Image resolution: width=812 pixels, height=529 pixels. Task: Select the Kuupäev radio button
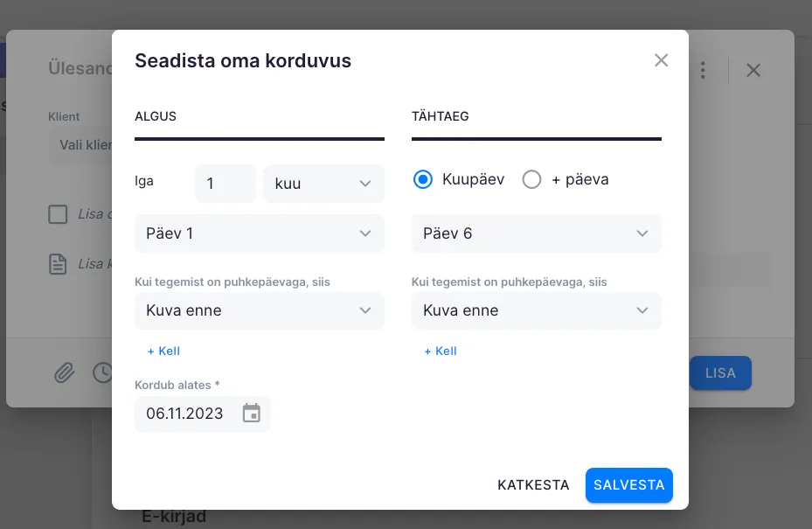423,179
